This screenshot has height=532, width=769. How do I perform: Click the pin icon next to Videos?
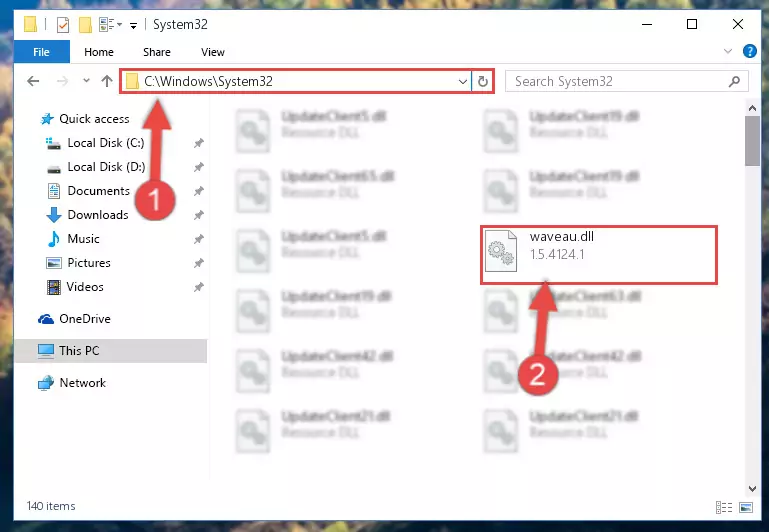tap(198, 287)
